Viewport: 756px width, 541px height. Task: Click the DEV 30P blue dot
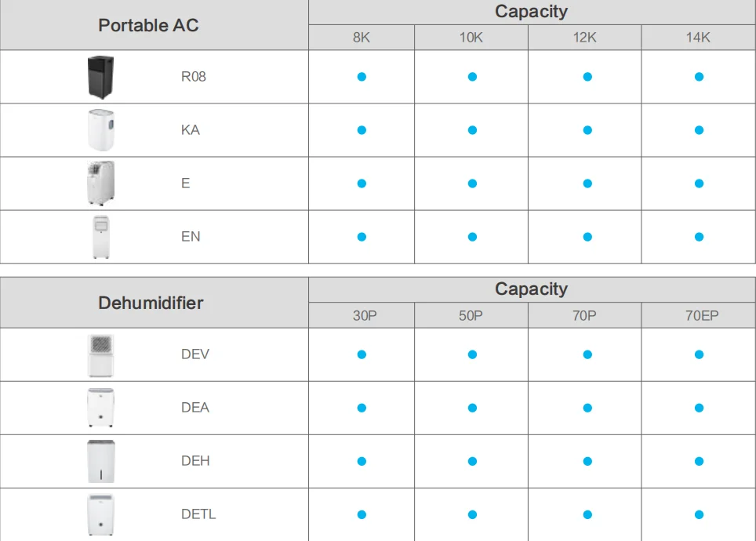point(362,354)
